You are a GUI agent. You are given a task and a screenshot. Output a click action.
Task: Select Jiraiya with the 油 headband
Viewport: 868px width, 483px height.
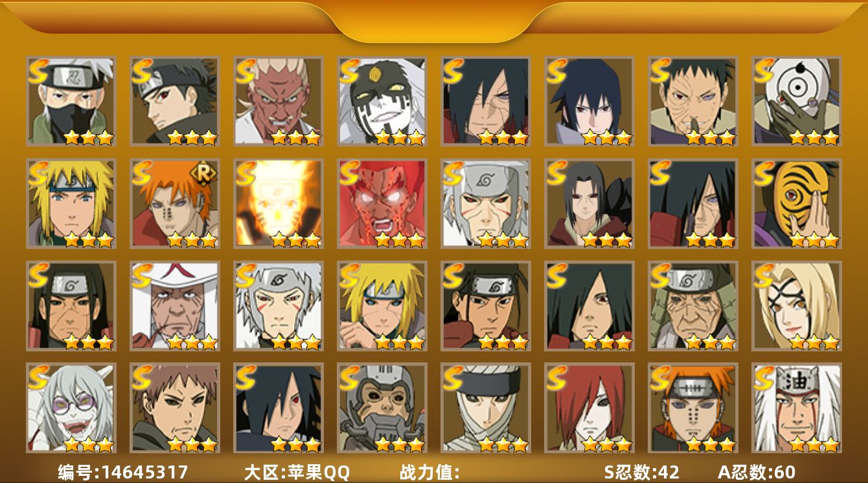pyautogui.click(x=796, y=408)
